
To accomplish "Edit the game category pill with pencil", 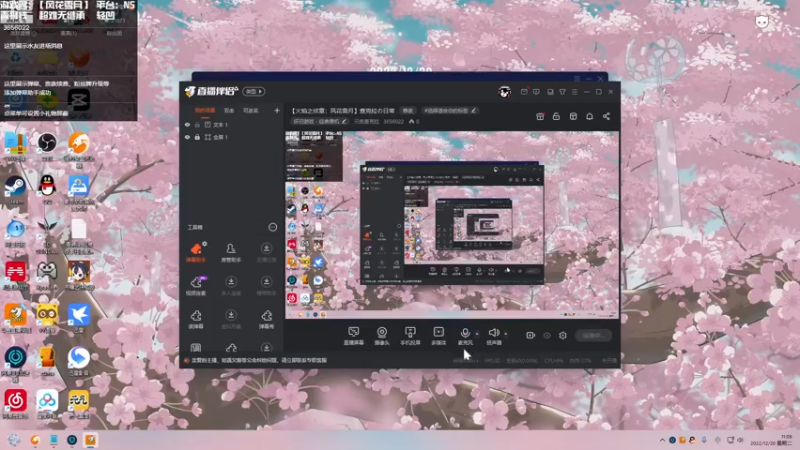I will click(320, 121).
